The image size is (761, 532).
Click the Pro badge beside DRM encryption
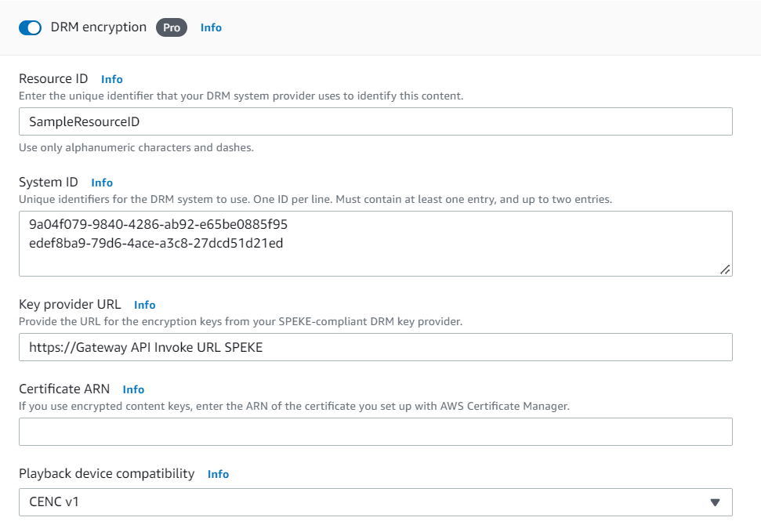click(172, 27)
